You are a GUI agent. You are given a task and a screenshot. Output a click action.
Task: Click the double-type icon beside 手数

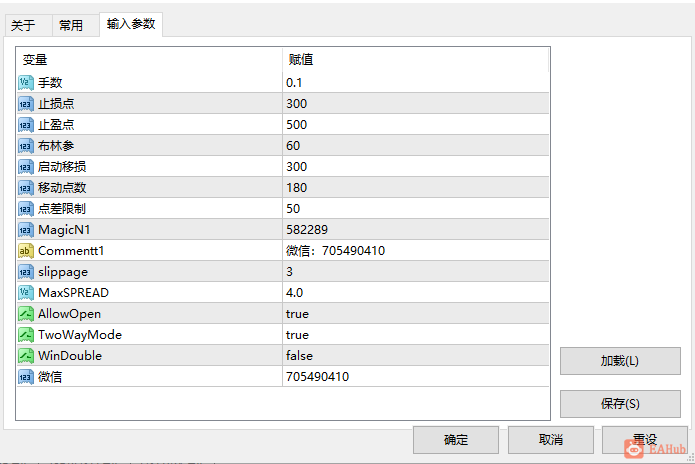pyautogui.click(x=26, y=83)
